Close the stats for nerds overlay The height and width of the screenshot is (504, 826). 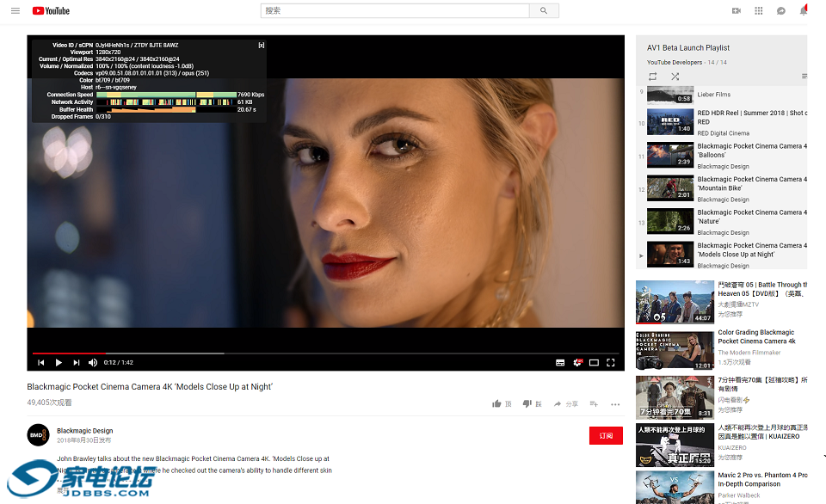pyautogui.click(x=261, y=45)
